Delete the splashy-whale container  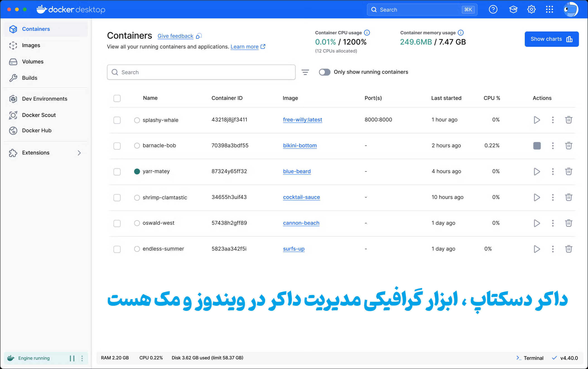pyautogui.click(x=569, y=120)
